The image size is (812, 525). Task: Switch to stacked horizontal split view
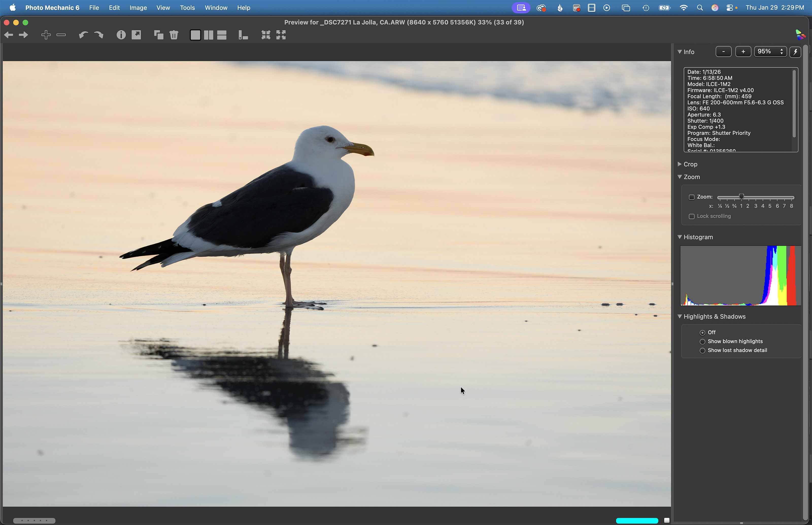(x=222, y=35)
